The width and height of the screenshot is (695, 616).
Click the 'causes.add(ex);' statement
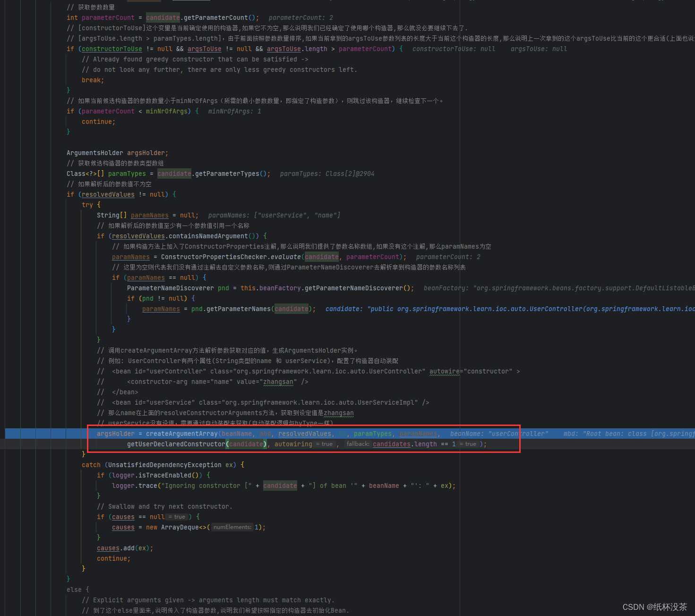click(x=125, y=548)
